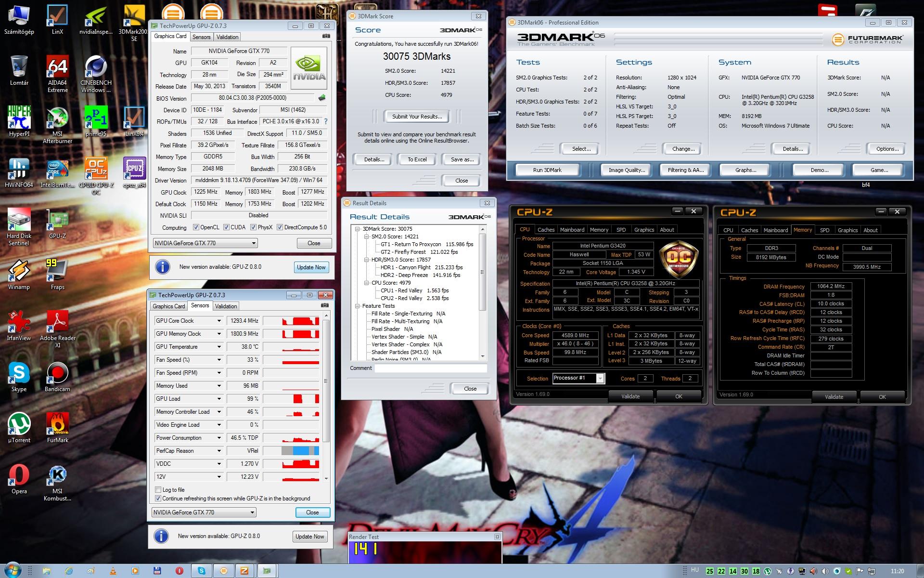The image size is (924, 578).
Task: Open the About tab in the right CPU-Z window
Action: [870, 230]
